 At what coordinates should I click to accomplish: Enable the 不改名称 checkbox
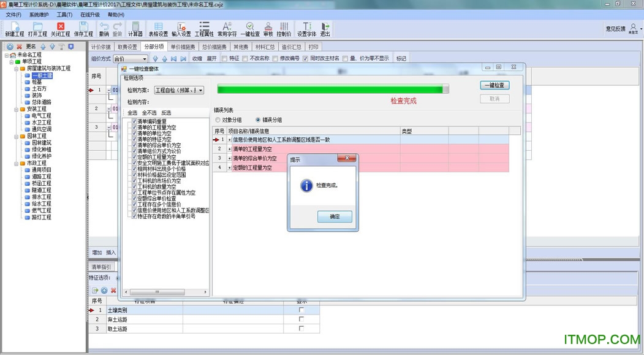tap(246, 59)
